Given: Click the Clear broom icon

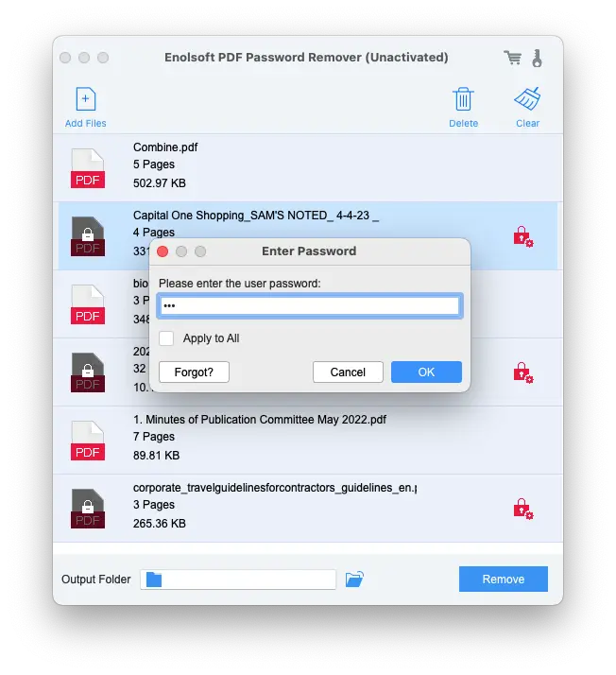Looking at the screenshot, I should coord(527,99).
